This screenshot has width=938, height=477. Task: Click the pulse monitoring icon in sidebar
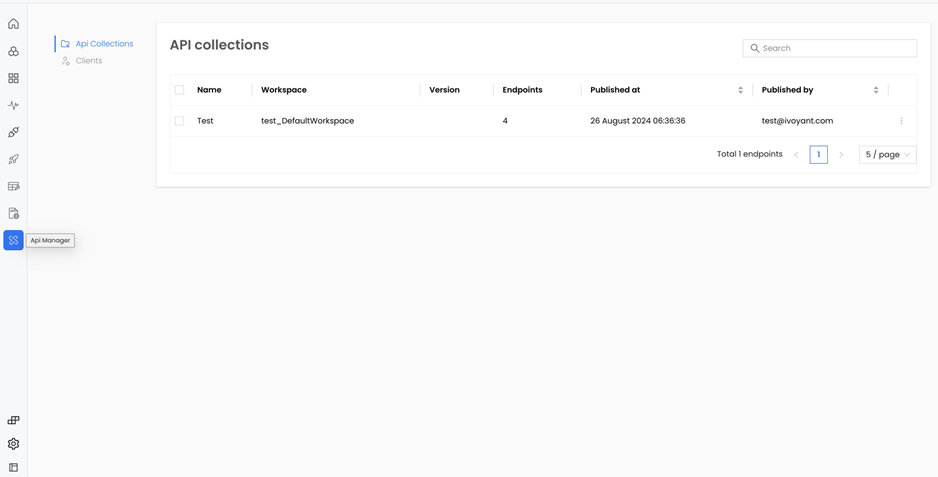13,105
